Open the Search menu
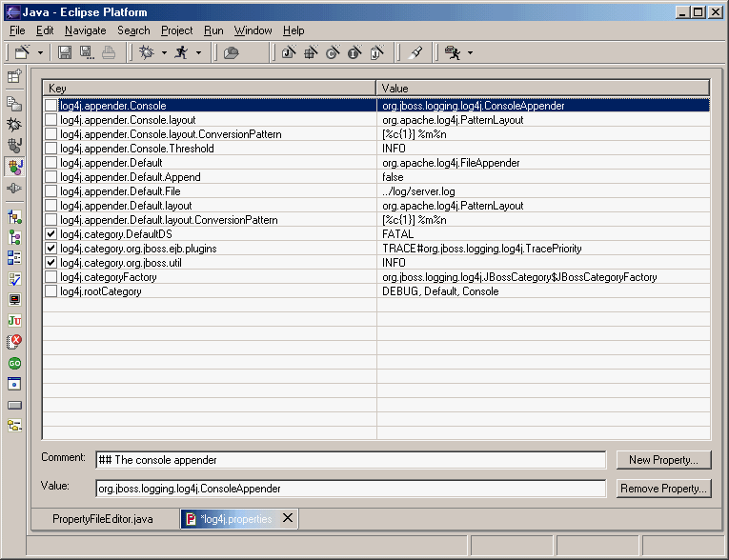729x560 pixels. point(133,30)
